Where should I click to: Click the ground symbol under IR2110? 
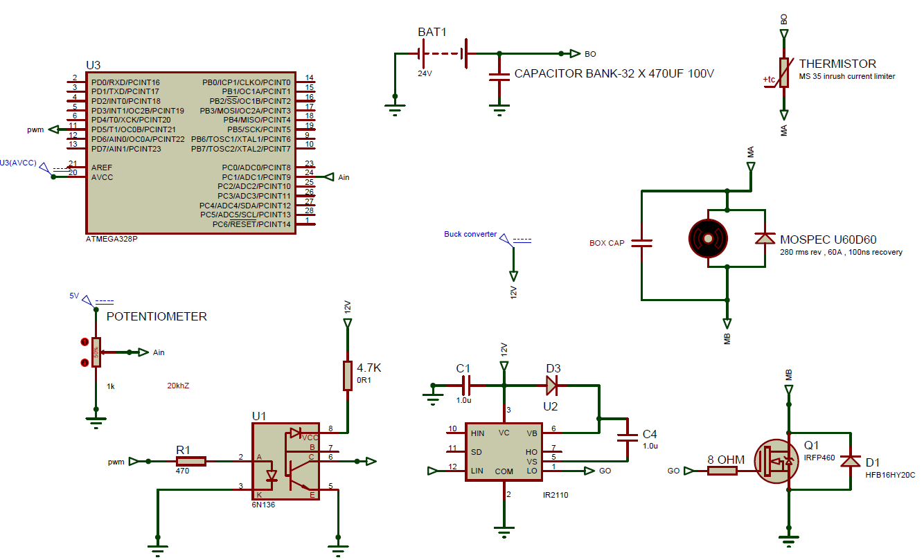[505, 532]
